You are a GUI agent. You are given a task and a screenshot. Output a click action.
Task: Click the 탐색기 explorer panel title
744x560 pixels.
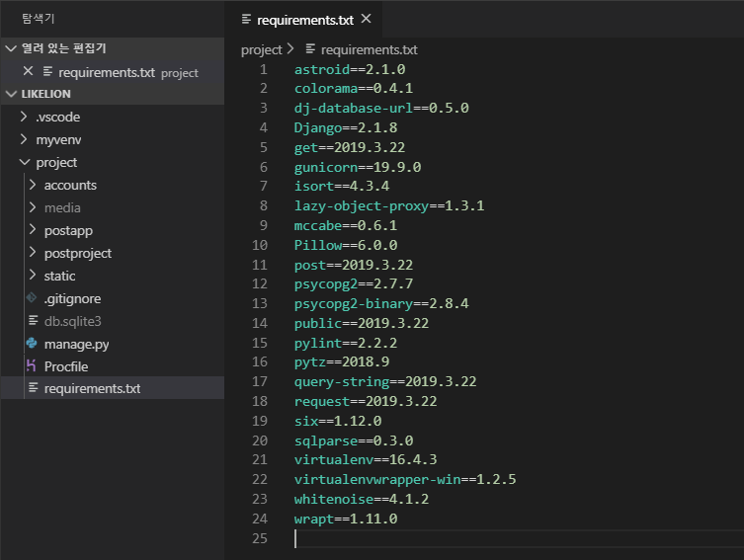38,19
